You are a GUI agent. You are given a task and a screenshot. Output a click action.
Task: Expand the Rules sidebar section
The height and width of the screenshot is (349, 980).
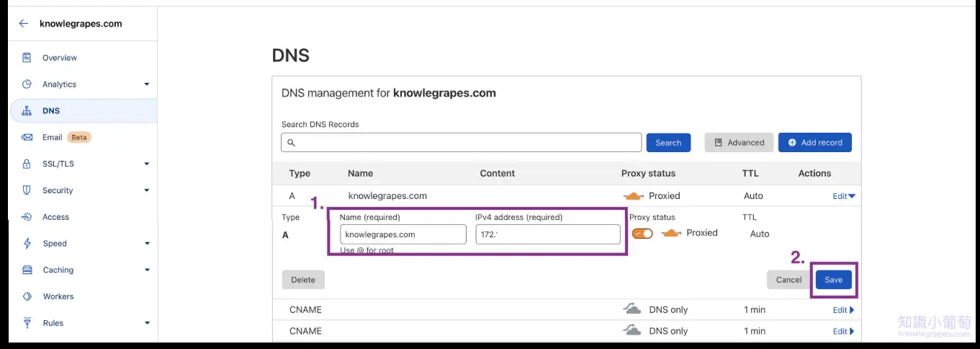[147, 323]
